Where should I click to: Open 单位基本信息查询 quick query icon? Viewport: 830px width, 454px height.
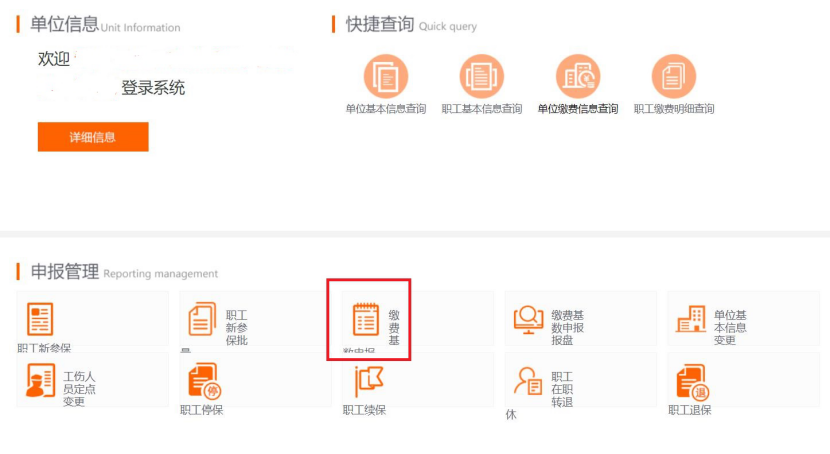point(386,76)
